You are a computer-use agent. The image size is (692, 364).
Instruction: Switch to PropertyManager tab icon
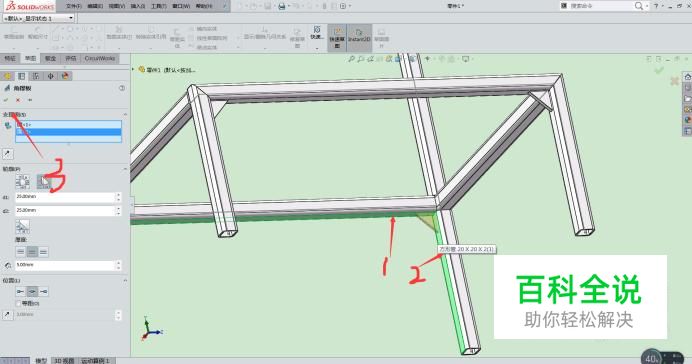coord(22,76)
